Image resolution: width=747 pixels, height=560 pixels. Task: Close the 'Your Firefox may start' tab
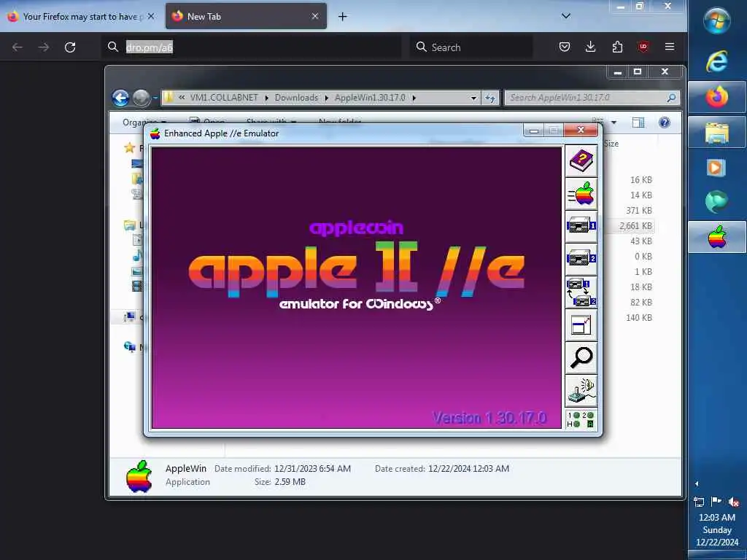coord(150,16)
